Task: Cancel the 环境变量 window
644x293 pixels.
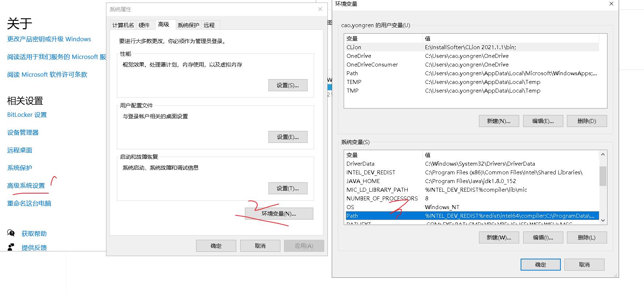Action: coord(584,265)
